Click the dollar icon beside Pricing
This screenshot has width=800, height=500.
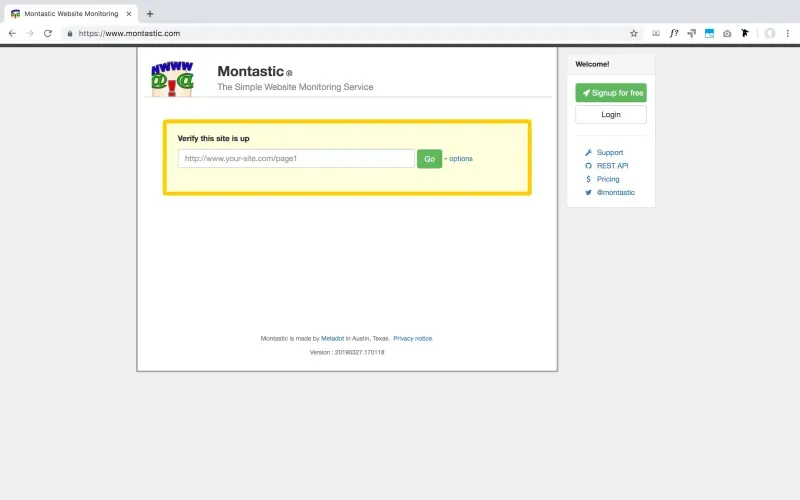pos(588,179)
